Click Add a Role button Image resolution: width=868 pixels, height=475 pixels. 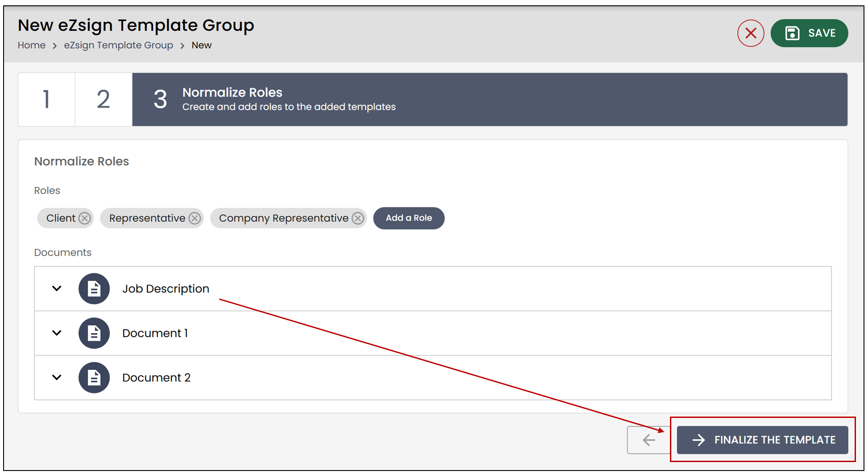409,218
